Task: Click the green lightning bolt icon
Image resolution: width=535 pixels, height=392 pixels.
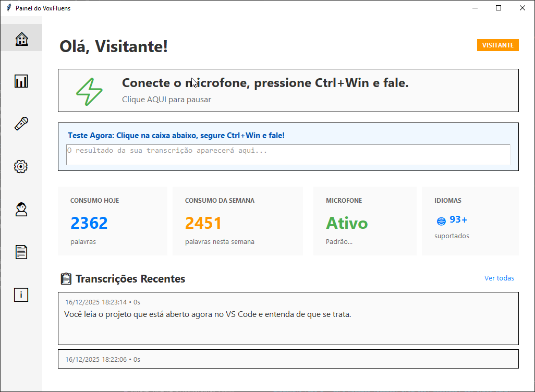Action: pyautogui.click(x=90, y=91)
